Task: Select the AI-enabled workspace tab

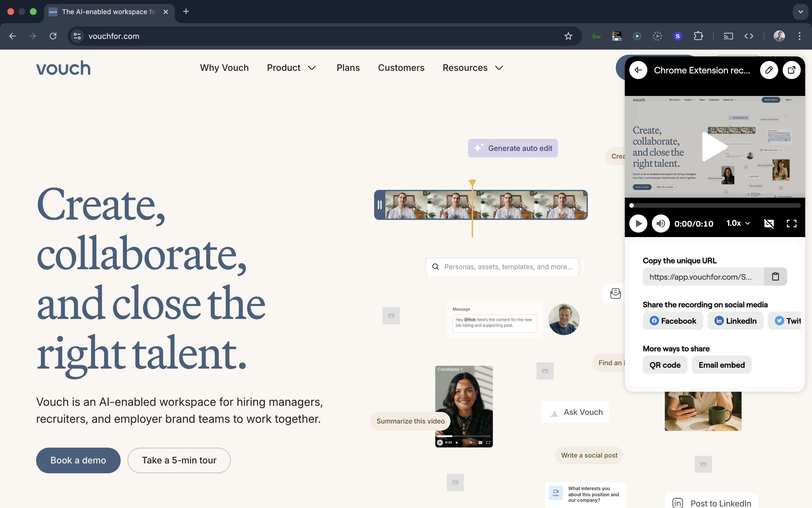Action: (109, 12)
